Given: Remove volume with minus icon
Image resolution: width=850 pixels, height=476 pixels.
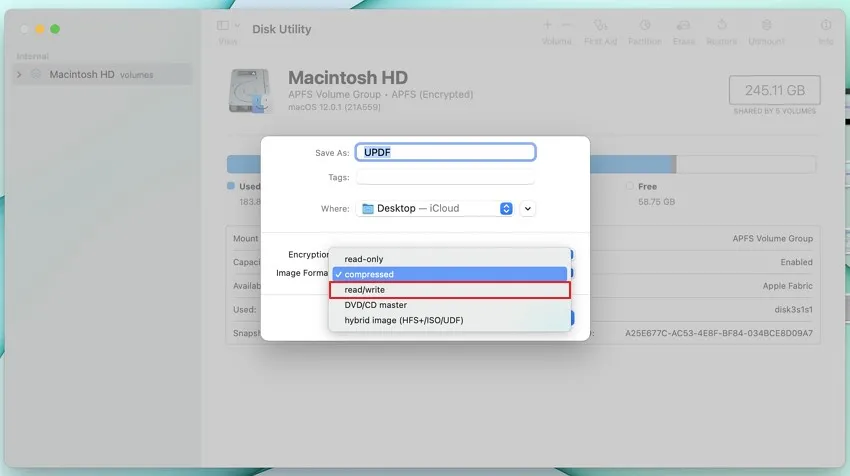Looking at the screenshot, I should (566, 25).
